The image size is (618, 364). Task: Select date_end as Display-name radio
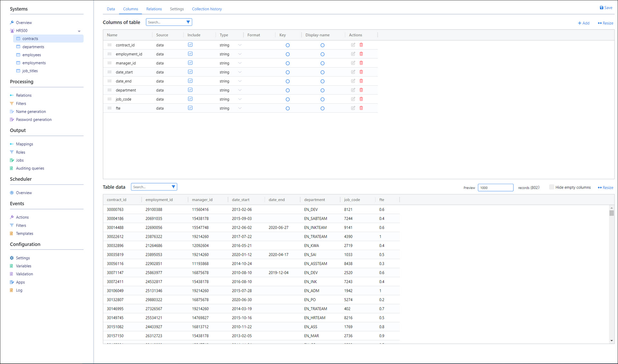point(322,81)
